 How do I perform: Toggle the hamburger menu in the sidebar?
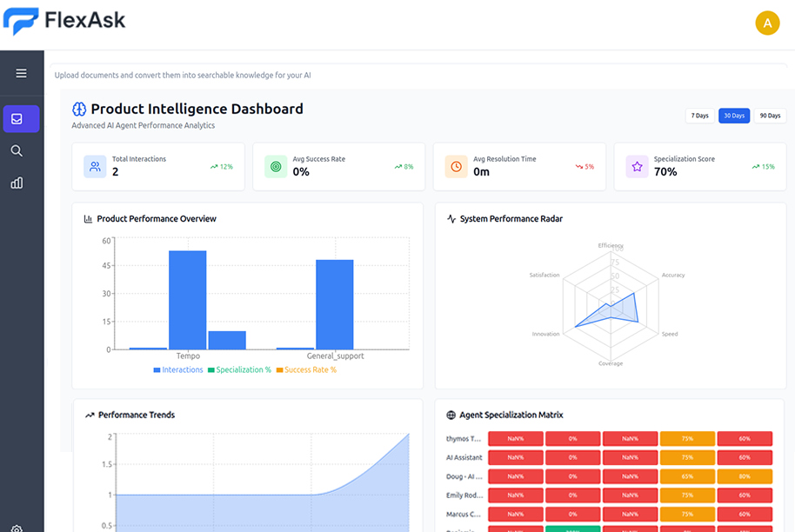(x=21, y=74)
